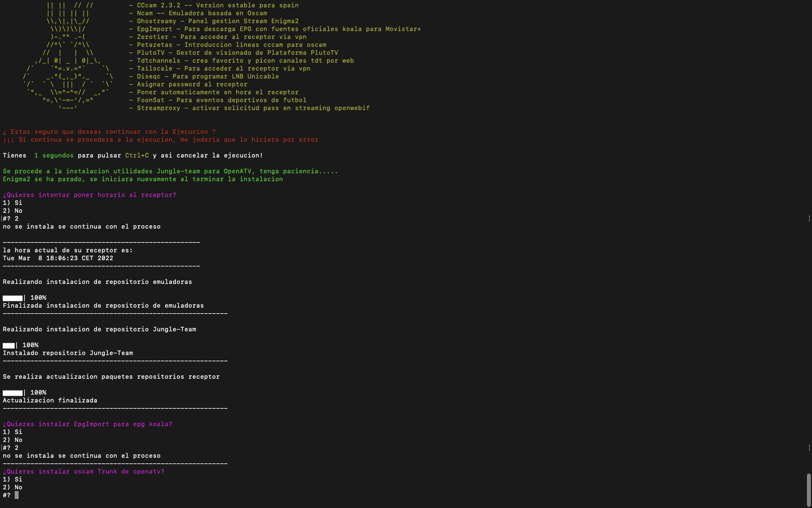Click "2) No" under the horario al receptor question

12,211
